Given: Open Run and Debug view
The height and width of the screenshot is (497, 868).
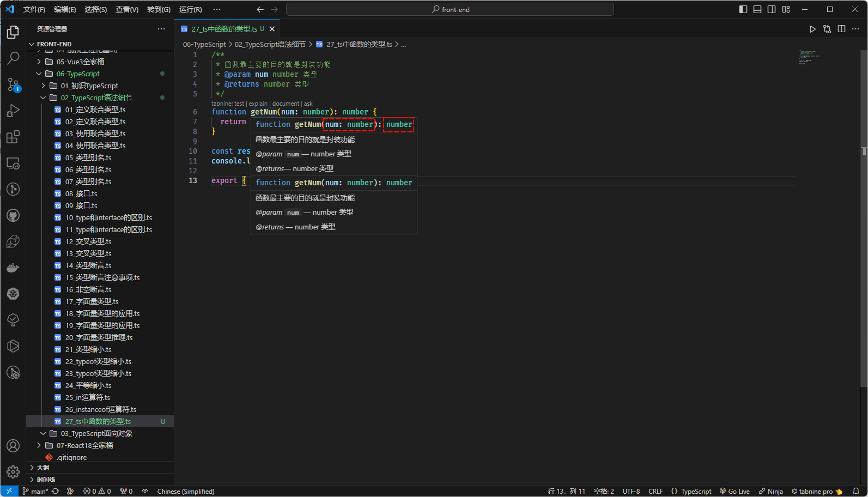Looking at the screenshot, I should tap(13, 111).
